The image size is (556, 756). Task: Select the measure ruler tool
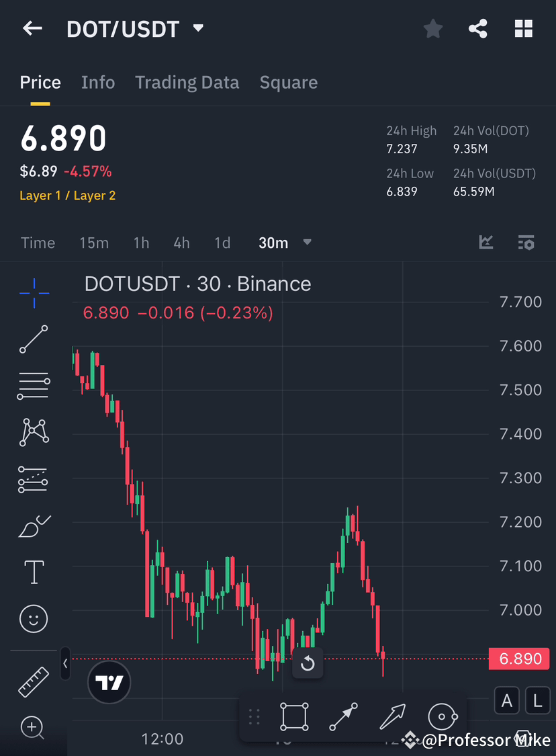(x=34, y=681)
